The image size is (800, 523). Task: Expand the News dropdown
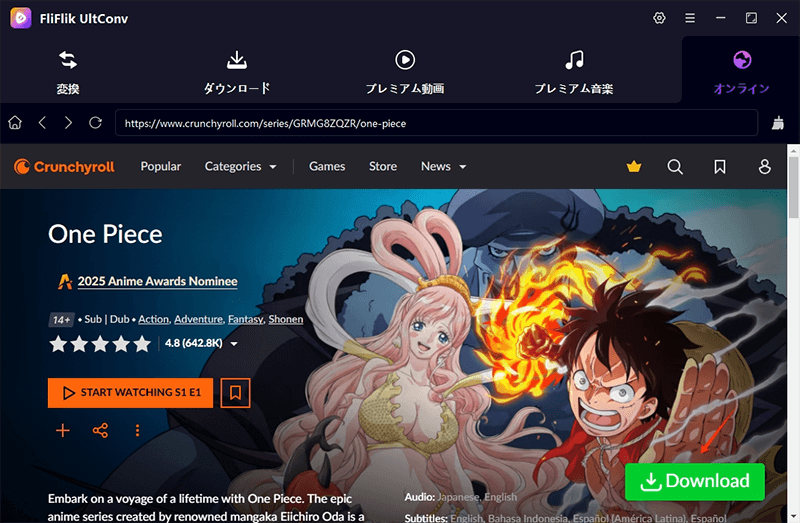[x=443, y=166]
